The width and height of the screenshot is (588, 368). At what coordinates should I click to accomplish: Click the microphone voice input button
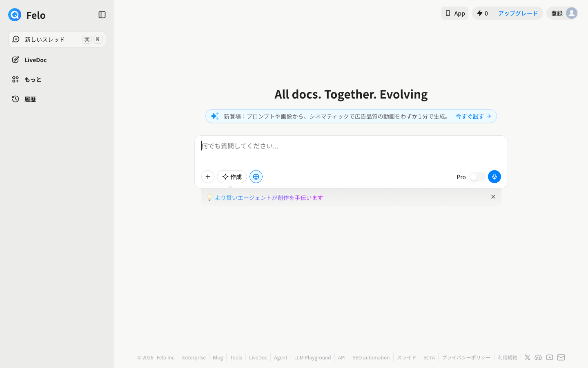(494, 177)
